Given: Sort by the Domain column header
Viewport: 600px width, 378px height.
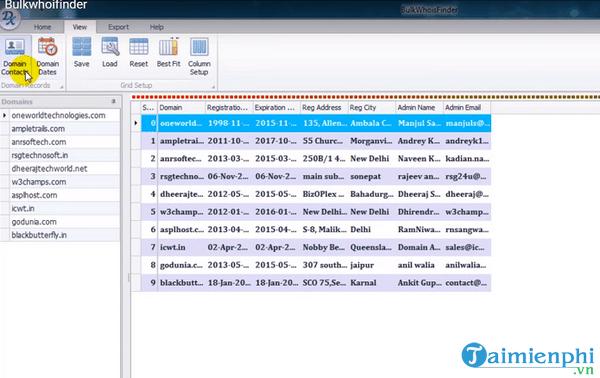Looking at the screenshot, I should pyautogui.click(x=181, y=108).
